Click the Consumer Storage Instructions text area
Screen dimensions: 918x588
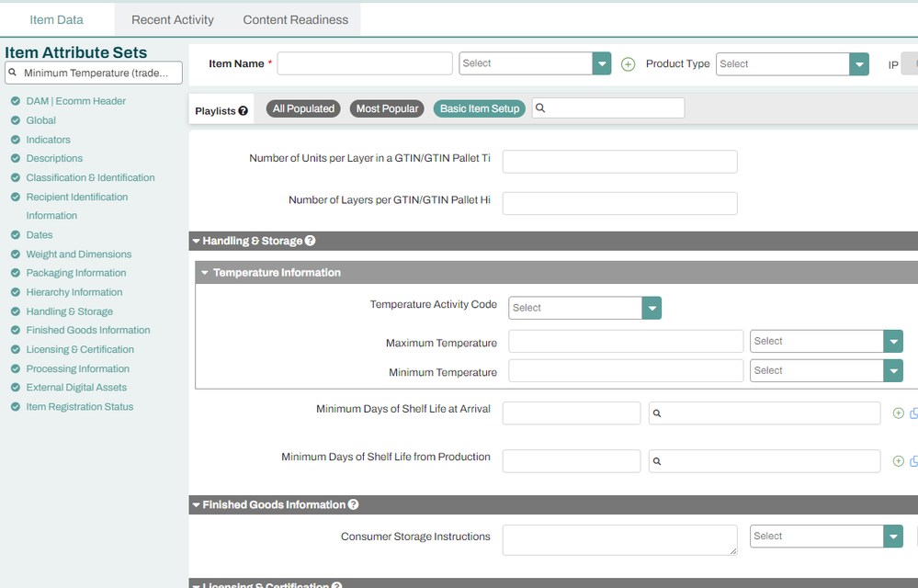click(x=620, y=540)
